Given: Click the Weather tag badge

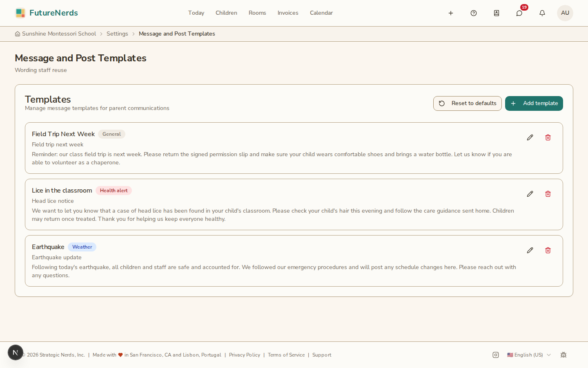Looking at the screenshot, I should point(82,247).
